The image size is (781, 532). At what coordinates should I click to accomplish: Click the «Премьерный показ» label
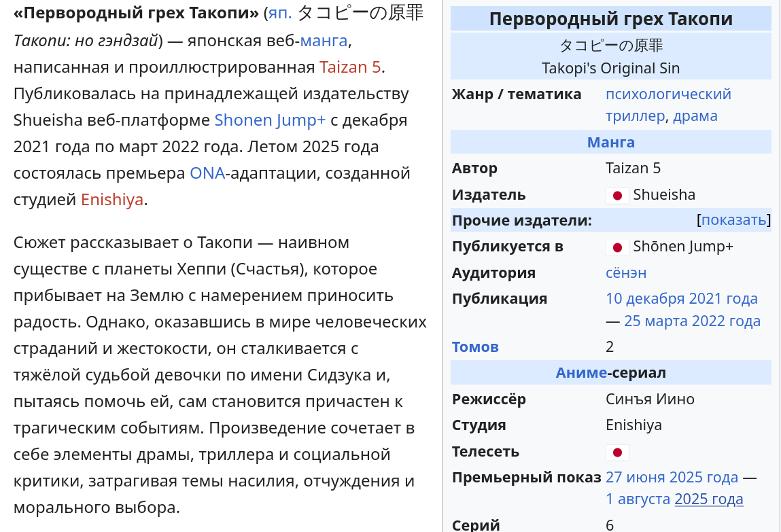point(527,477)
